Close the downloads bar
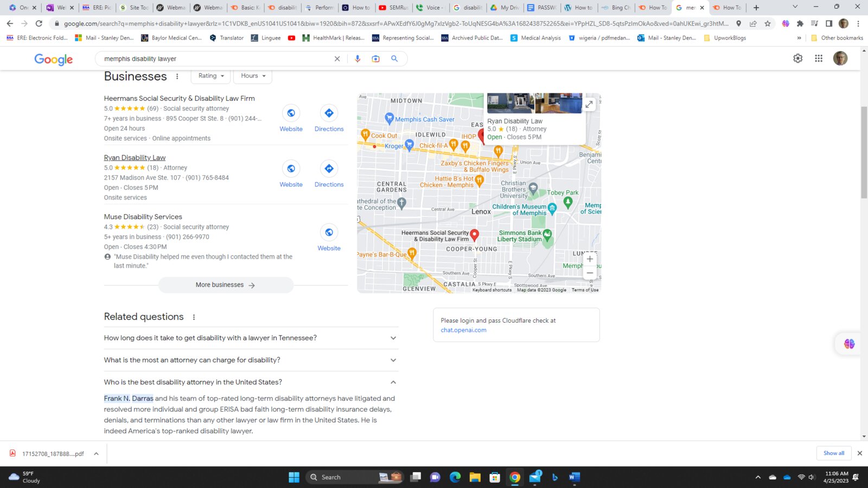868x488 pixels. coord(859,453)
